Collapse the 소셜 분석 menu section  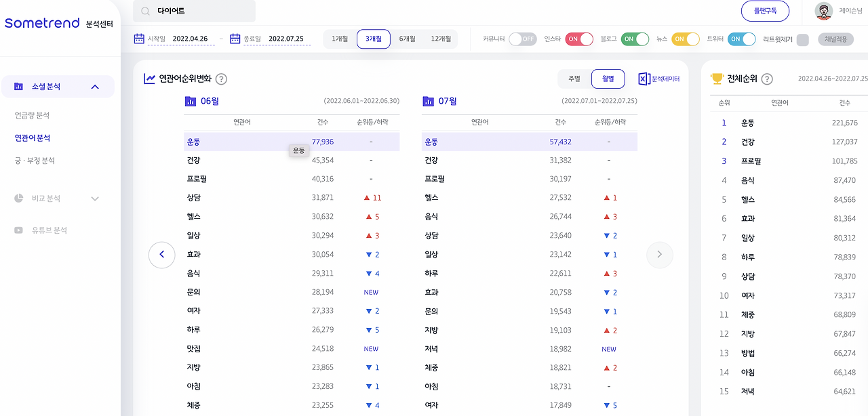95,87
